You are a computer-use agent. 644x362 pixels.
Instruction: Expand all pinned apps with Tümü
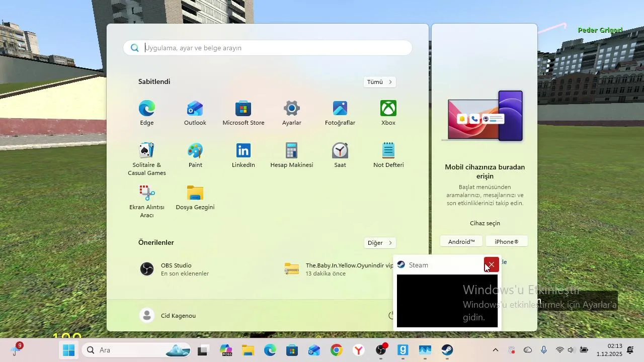point(380,82)
